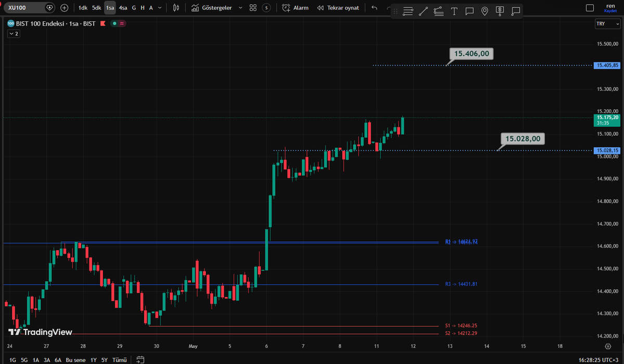The height and width of the screenshot is (364, 624).
Task: Click the R3 -> 14431.81 pivot label
Action: (461, 284)
